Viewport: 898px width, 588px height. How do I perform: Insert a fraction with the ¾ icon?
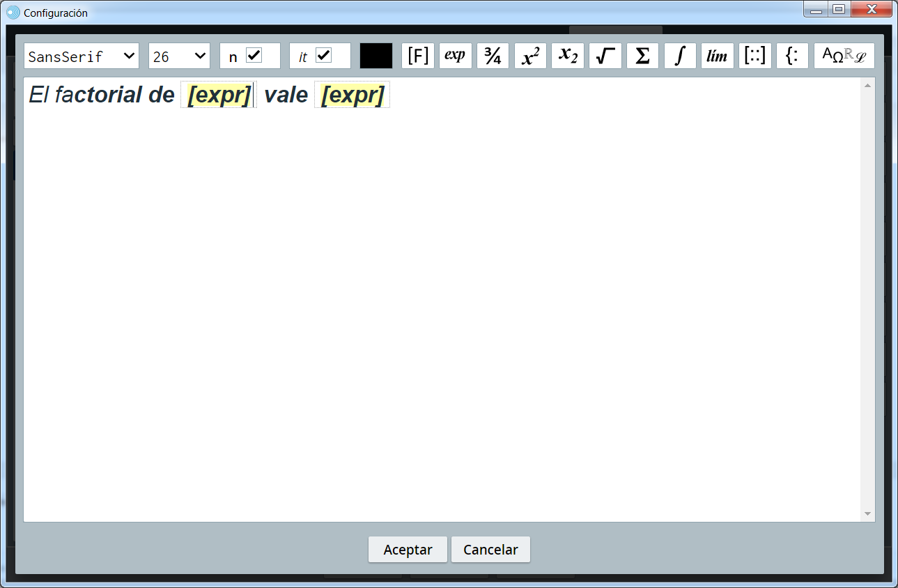coord(493,56)
